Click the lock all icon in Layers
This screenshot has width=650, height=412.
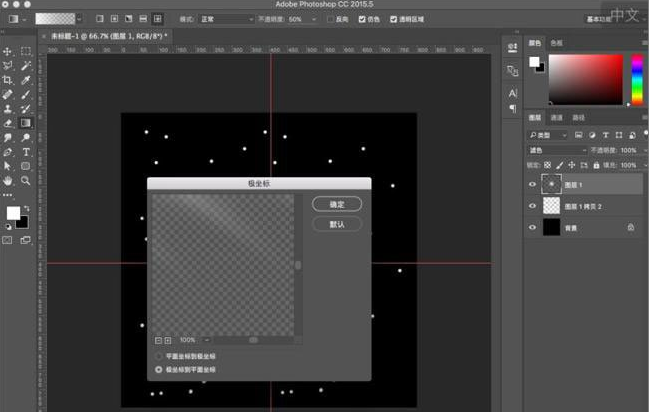(x=596, y=165)
